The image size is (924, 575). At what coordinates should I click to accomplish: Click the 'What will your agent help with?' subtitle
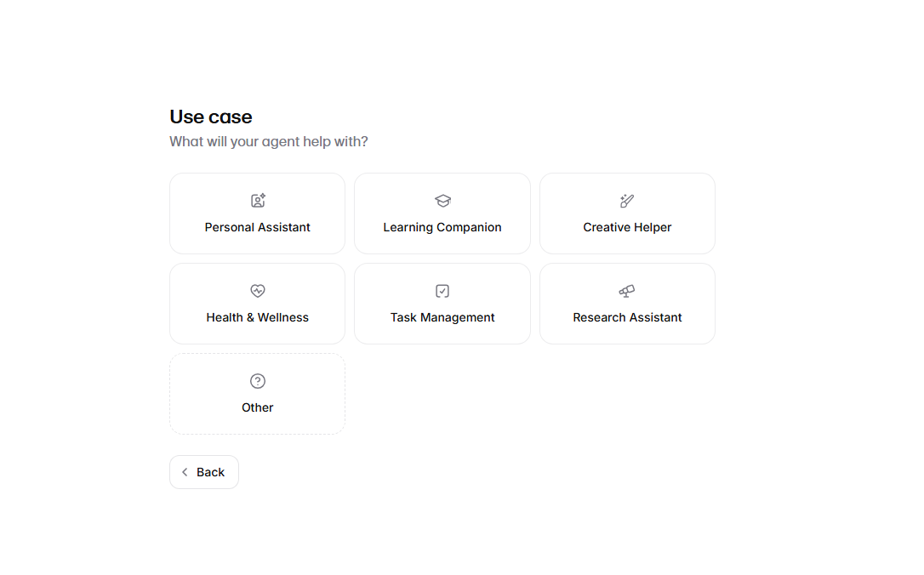tap(269, 142)
